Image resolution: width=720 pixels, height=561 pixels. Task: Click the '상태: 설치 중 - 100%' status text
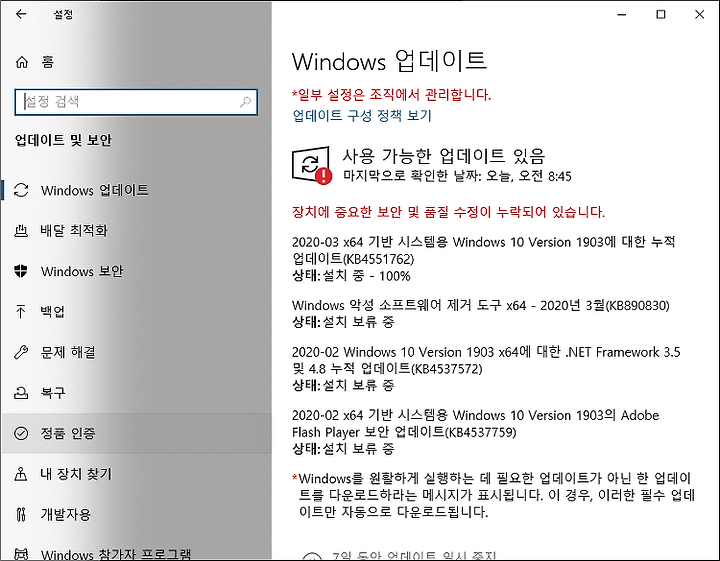[351, 276]
